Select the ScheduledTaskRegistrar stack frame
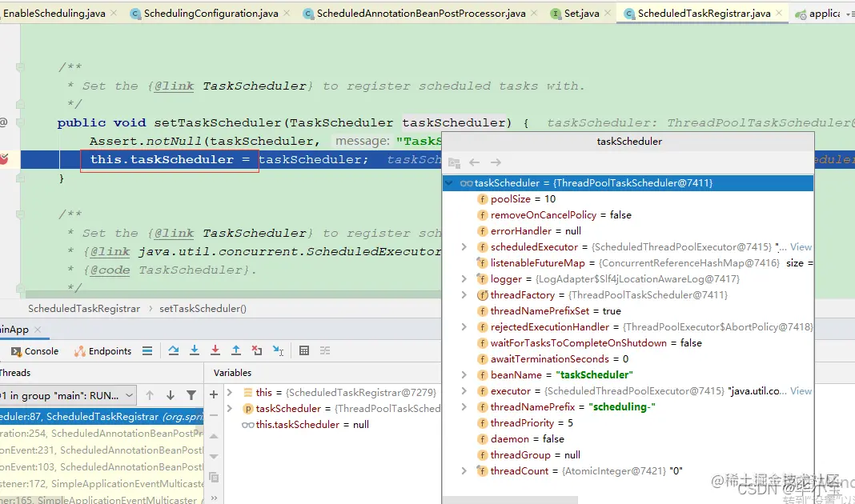Screen dimensions: 855x504 [x=102, y=416]
